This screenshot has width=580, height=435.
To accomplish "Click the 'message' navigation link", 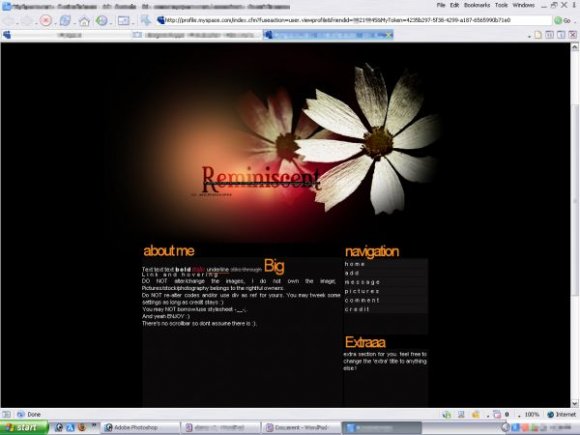I will [362, 282].
